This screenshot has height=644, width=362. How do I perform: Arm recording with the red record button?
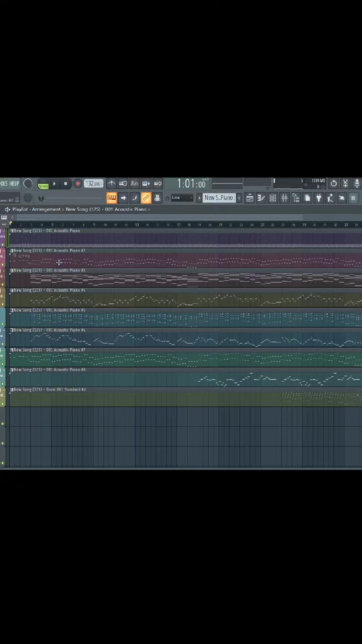[78, 184]
